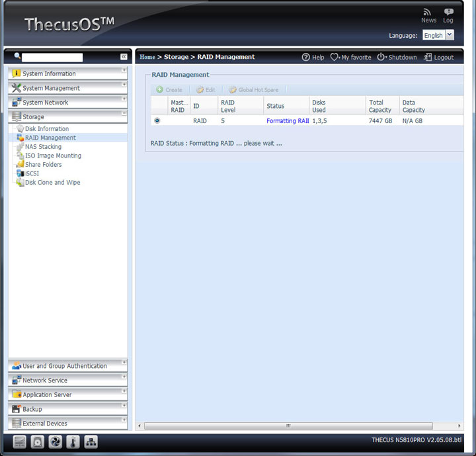Click the search magnifier icon
The width and height of the screenshot is (476, 456).
tap(17, 56)
